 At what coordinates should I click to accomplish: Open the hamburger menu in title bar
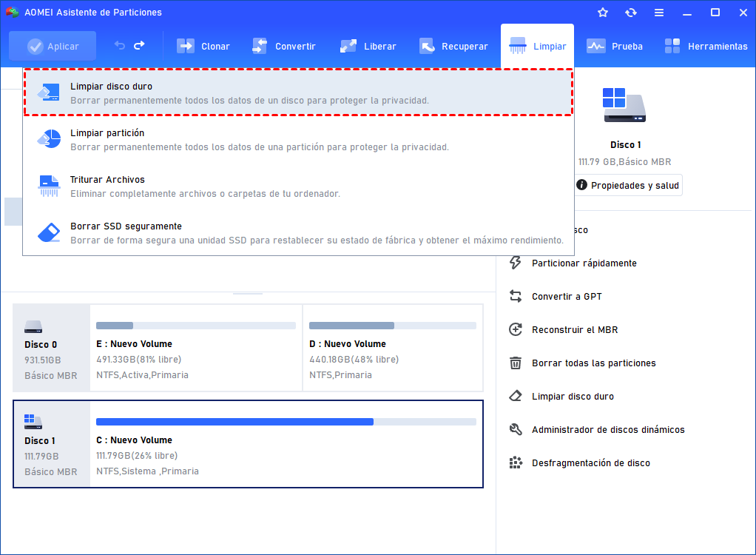tap(658, 13)
